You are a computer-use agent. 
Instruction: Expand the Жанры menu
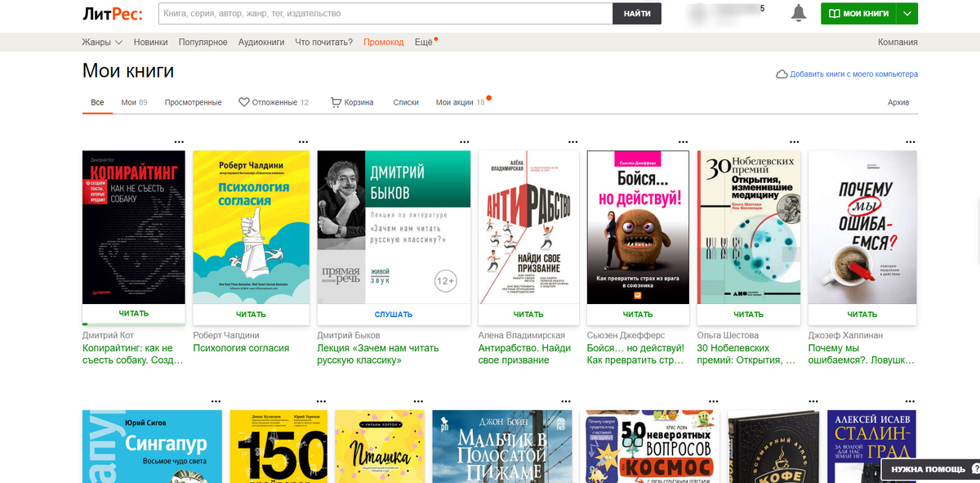102,42
